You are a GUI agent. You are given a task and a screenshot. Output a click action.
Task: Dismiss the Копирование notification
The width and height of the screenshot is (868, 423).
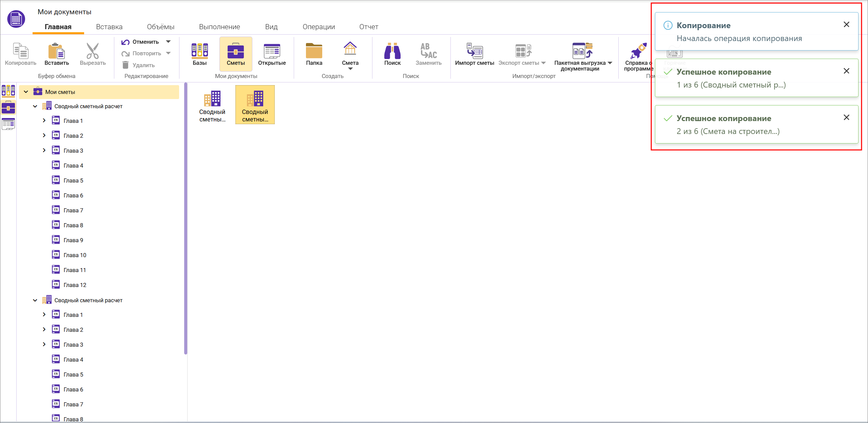pyautogui.click(x=846, y=25)
